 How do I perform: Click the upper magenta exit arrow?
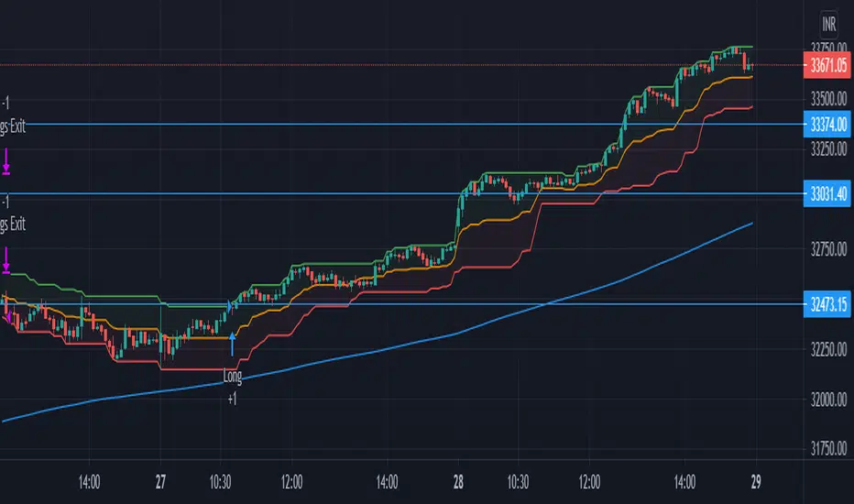click(x=6, y=161)
